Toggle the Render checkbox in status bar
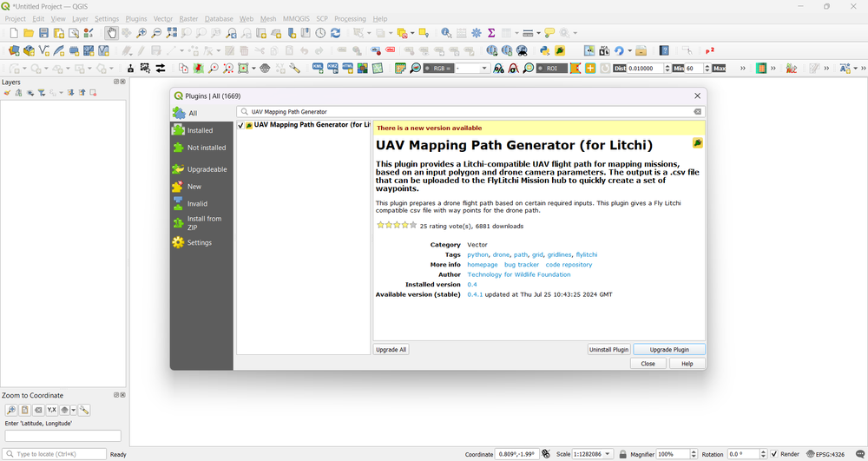The image size is (868, 461). [x=774, y=454]
